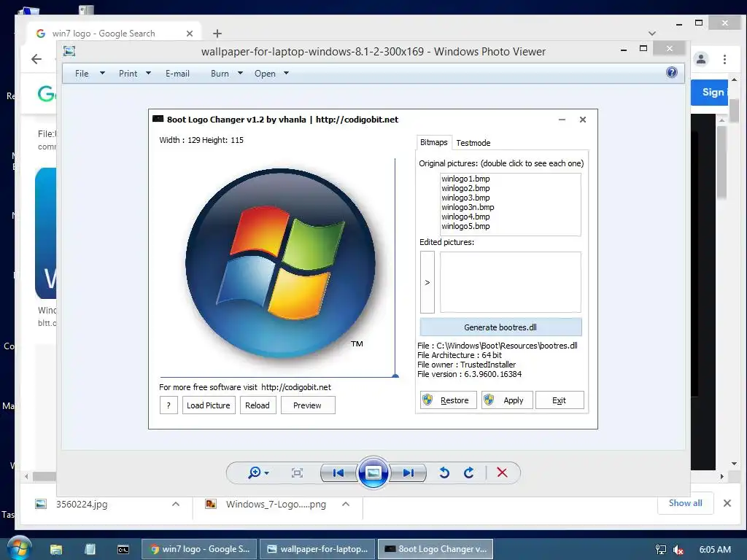
Task: Open the Print menu dropdown
Action: (135, 74)
